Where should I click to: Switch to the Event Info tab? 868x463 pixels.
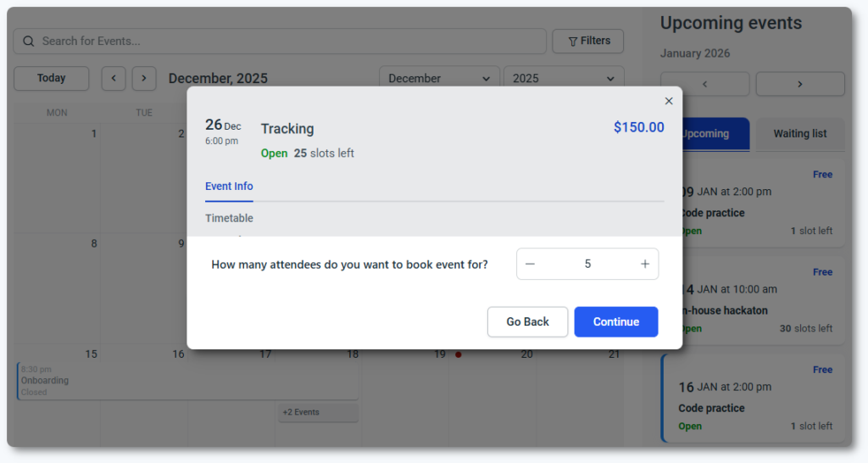click(229, 187)
